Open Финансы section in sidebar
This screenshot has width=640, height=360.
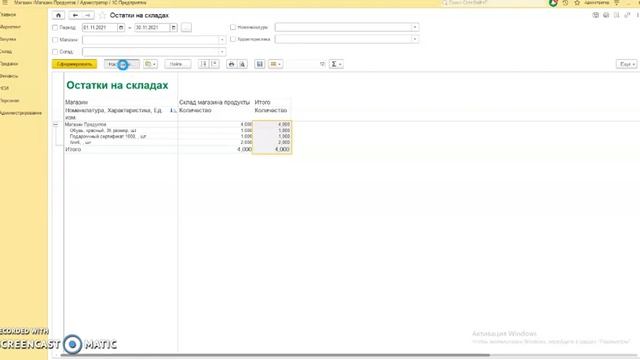point(9,76)
